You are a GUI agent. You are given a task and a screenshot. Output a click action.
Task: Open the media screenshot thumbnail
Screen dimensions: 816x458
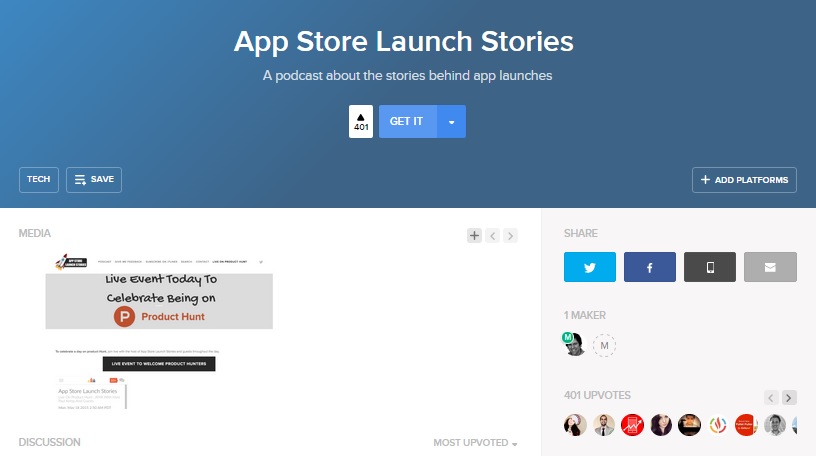coord(159,331)
